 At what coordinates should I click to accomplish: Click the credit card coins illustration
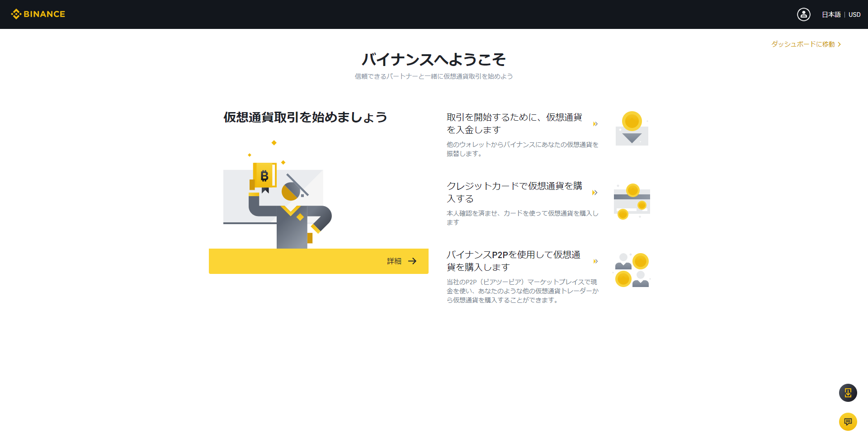coord(632,201)
